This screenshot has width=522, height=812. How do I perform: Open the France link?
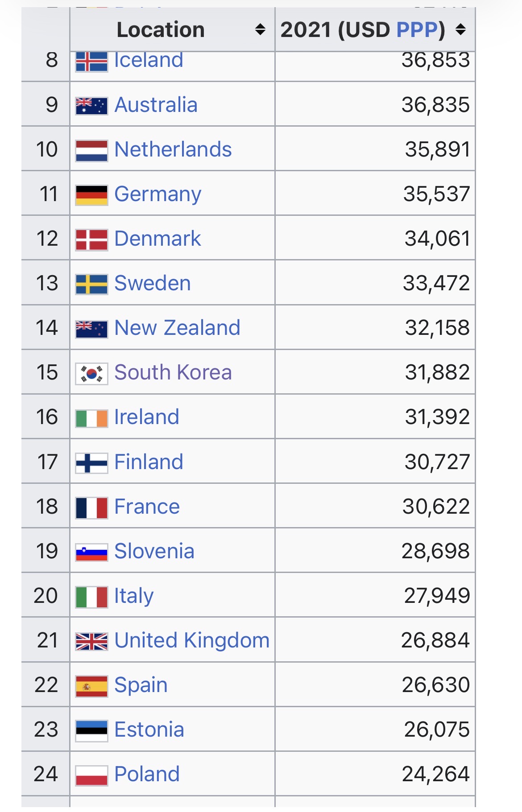[x=147, y=506]
